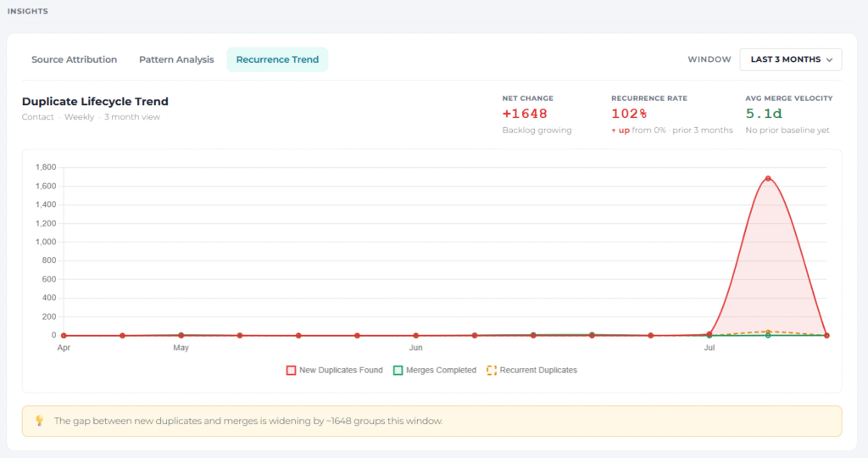Image resolution: width=868 pixels, height=458 pixels.
Task: Toggle New Duplicates Found legend series
Action: (334, 370)
